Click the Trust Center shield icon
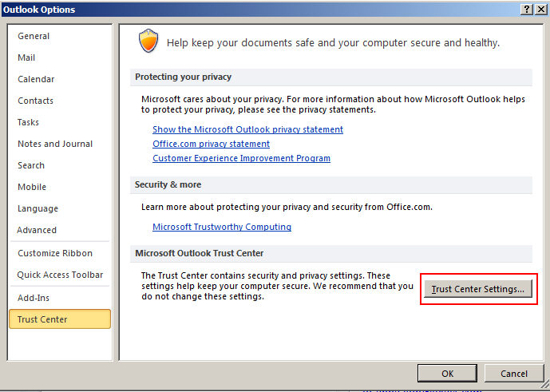 149,41
